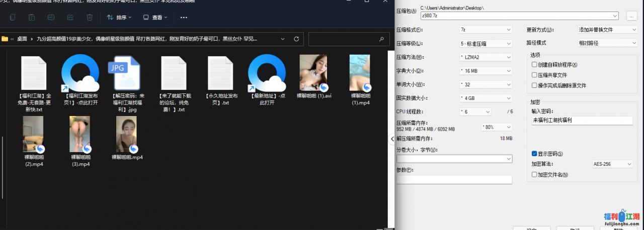Open the 更新方式 dropdown list
Viewport: 644px width, 230px height.
[x=607, y=30]
